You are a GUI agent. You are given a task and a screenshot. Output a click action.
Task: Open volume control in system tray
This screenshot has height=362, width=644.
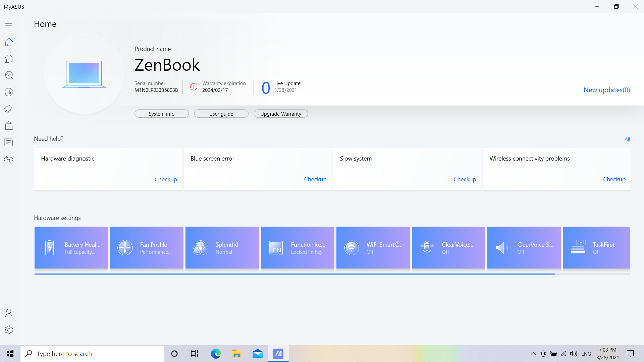pos(574,354)
